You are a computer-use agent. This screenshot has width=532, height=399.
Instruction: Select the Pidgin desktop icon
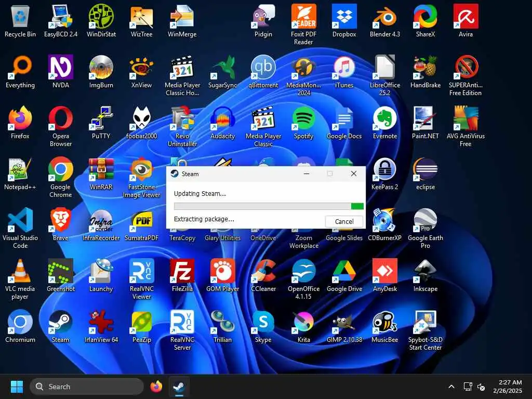(x=263, y=20)
